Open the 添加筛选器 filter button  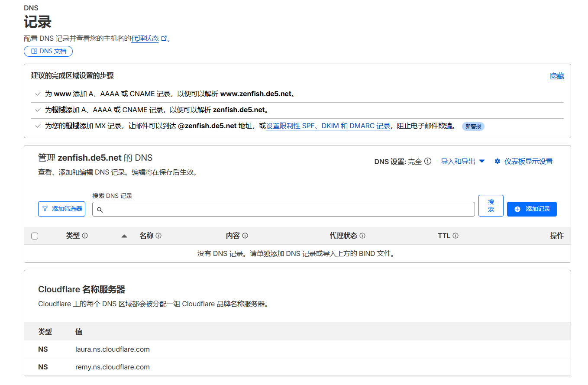coord(61,209)
